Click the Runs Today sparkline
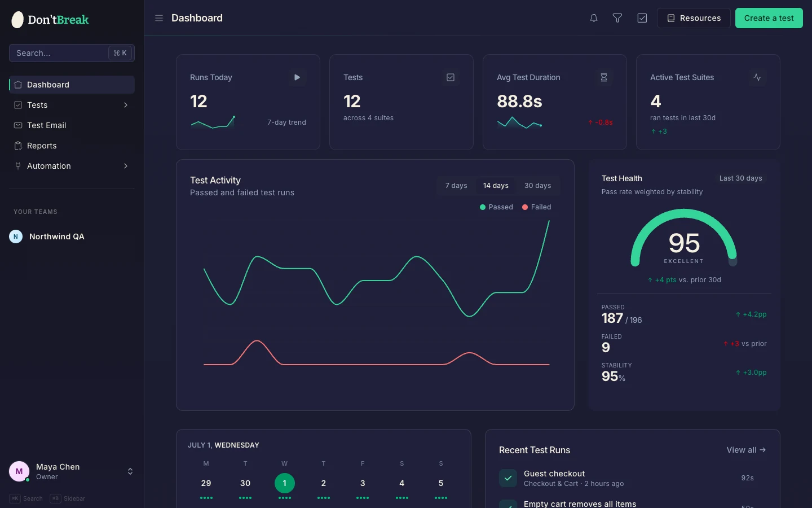812x508 pixels. pyautogui.click(x=213, y=122)
